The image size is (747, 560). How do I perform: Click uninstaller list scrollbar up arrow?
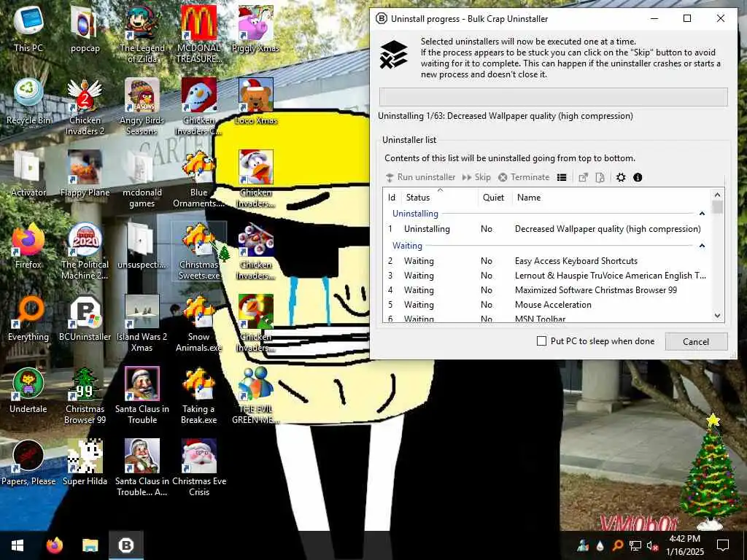click(x=718, y=195)
